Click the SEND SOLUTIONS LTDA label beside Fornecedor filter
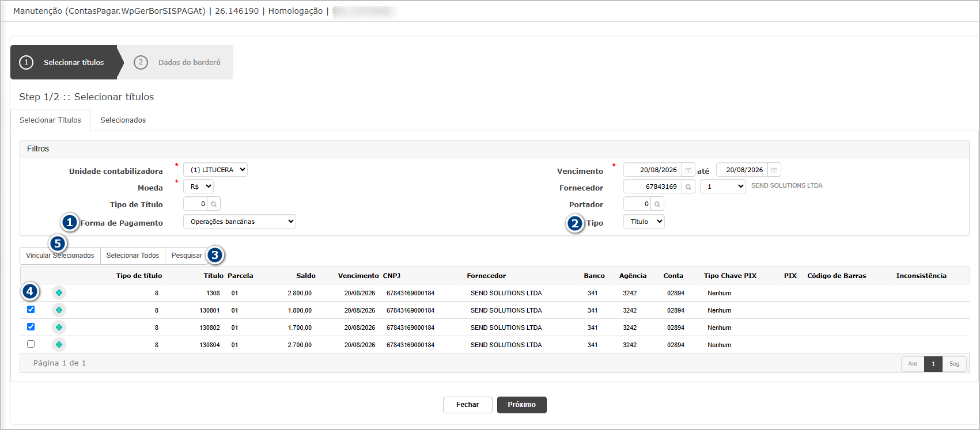The height and width of the screenshot is (430, 980). [786, 185]
